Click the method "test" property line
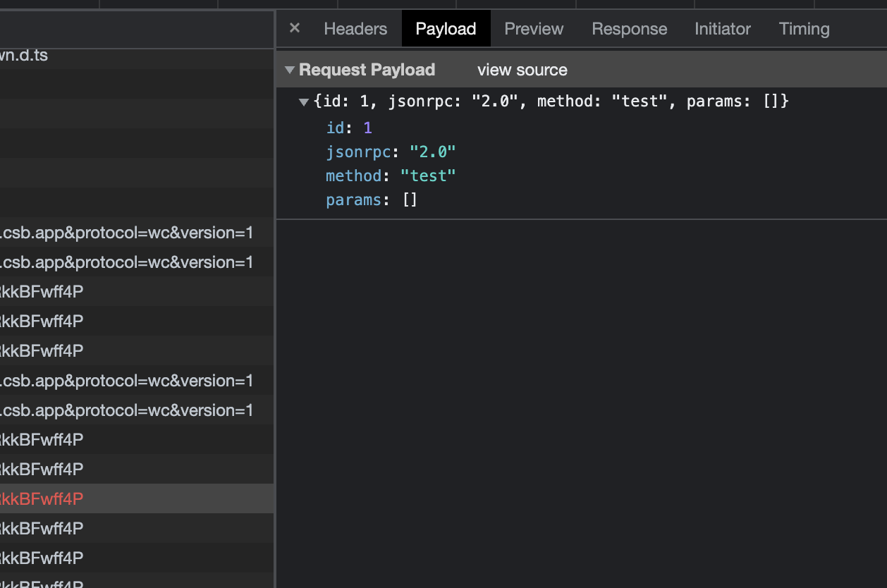 pos(391,176)
